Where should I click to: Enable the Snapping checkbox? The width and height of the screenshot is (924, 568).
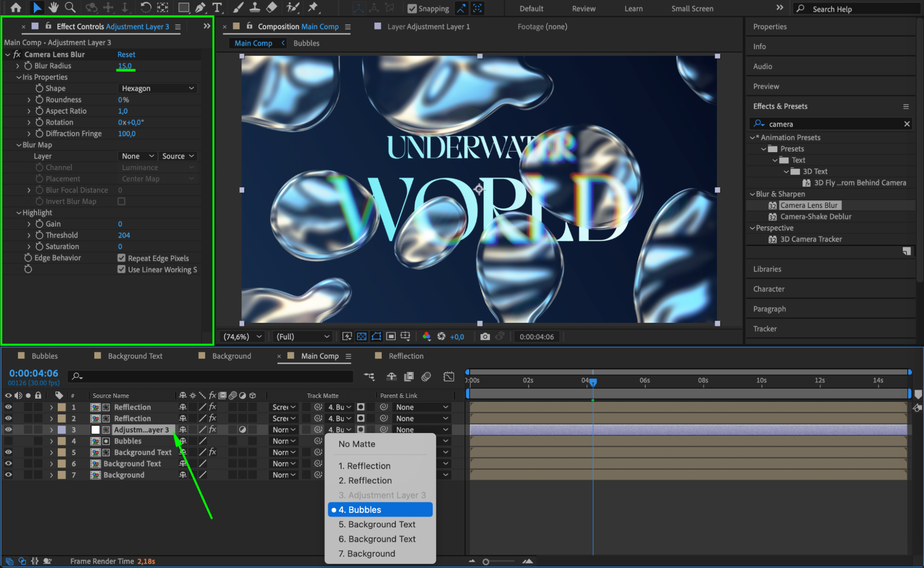click(x=412, y=9)
